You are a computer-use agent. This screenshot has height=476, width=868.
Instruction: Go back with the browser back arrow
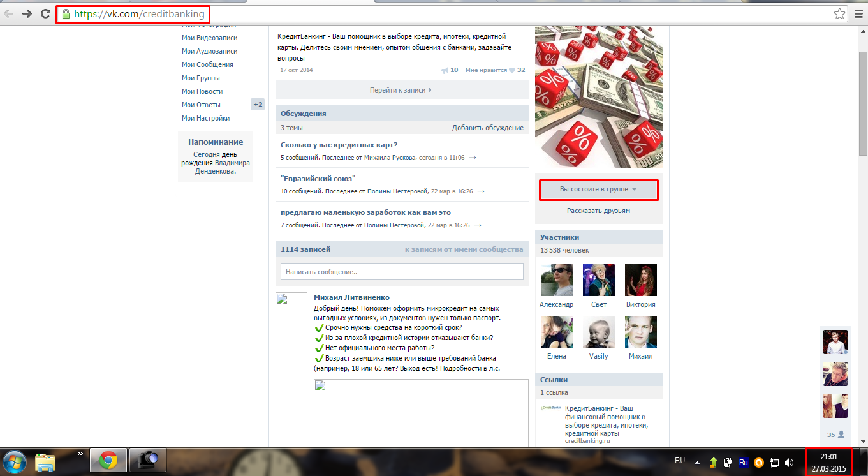click(9, 13)
